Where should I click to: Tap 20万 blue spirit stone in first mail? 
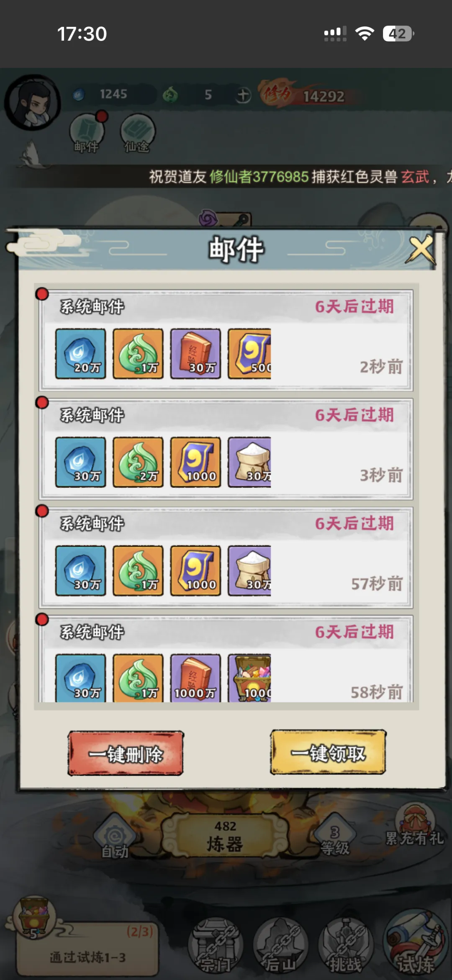coord(80,354)
